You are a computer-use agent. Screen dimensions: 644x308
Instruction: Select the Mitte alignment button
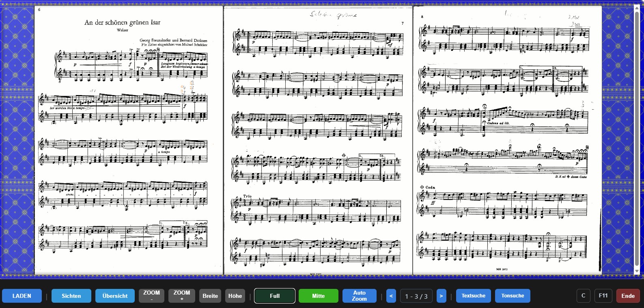pos(319,296)
